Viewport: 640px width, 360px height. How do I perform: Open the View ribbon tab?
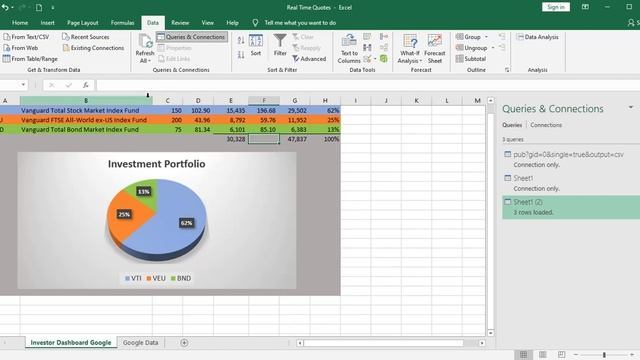coord(207,23)
